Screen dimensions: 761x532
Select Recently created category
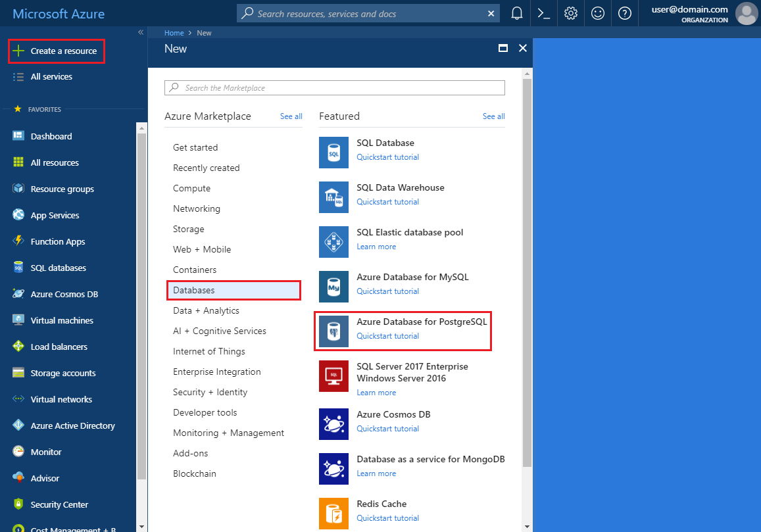(x=207, y=168)
